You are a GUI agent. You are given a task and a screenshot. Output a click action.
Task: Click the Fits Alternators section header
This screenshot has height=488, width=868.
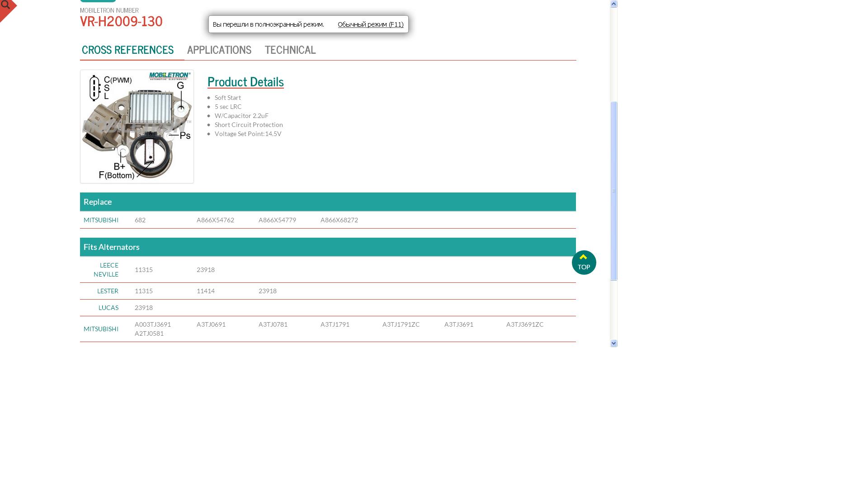(x=328, y=247)
